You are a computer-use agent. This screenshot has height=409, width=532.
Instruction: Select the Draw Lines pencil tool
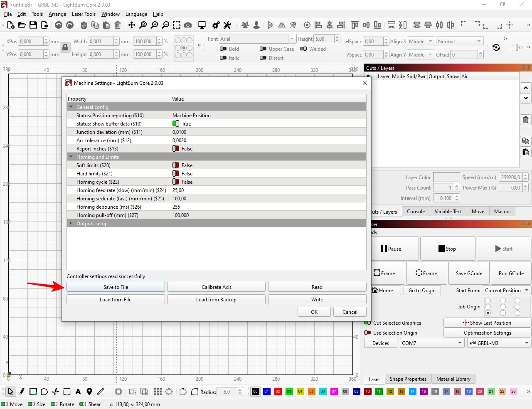click(22, 392)
